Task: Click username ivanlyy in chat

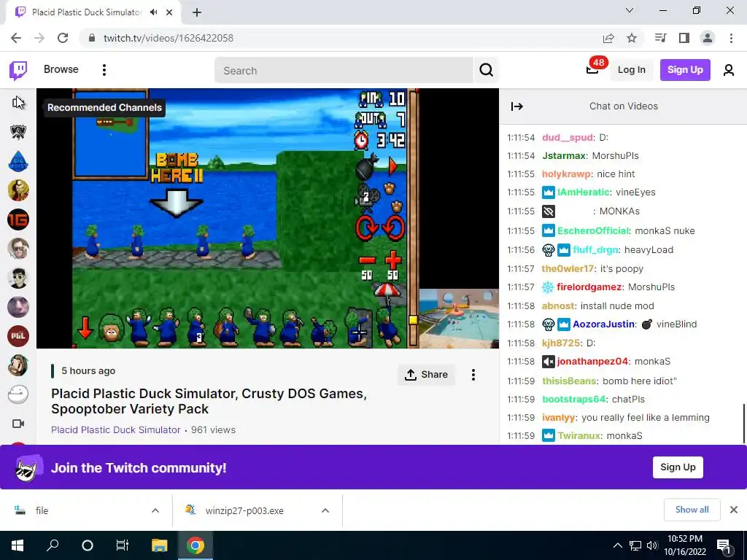Action: [x=558, y=418]
